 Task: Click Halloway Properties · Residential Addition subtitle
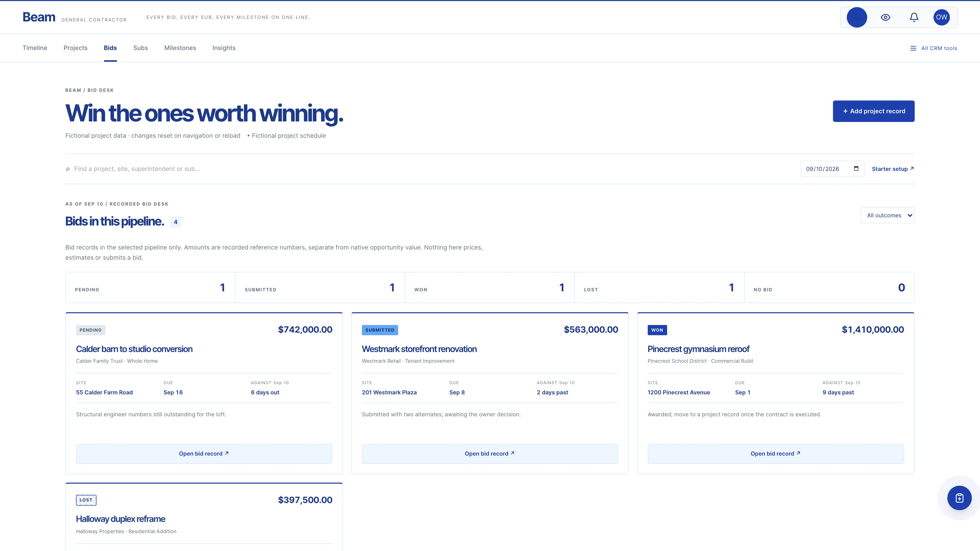point(126,532)
